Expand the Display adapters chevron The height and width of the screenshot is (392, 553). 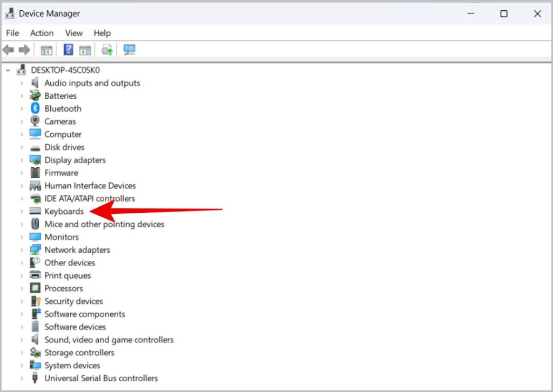pyautogui.click(x=22, y=160)
